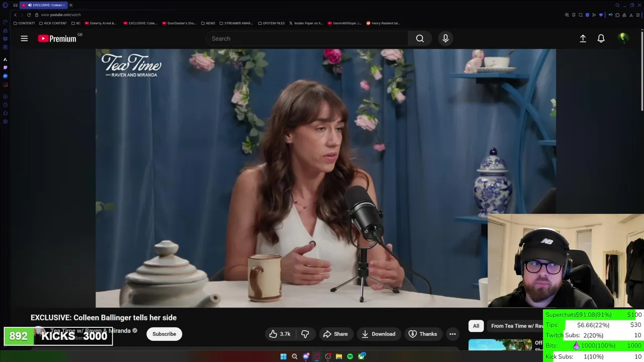Open a new browser tab
The image size is (644, 362).
(x=71, y=5)
